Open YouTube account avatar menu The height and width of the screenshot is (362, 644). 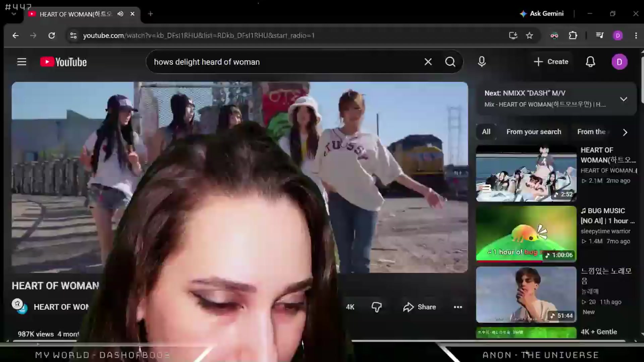pos(619,62)
